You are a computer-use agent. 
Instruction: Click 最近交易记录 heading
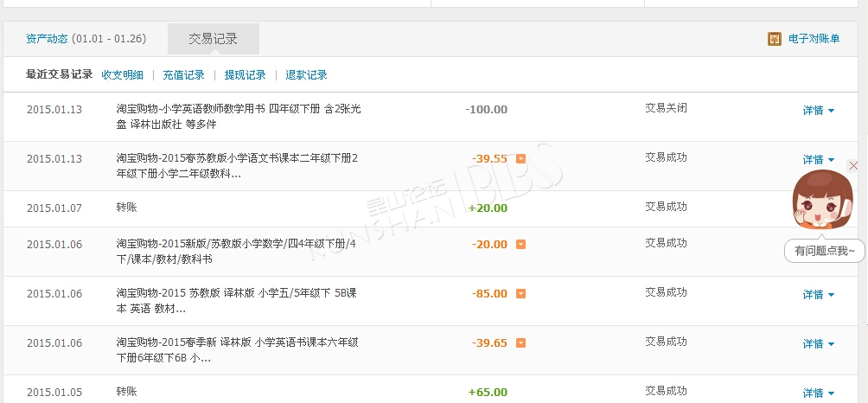[x=60, y=74]
